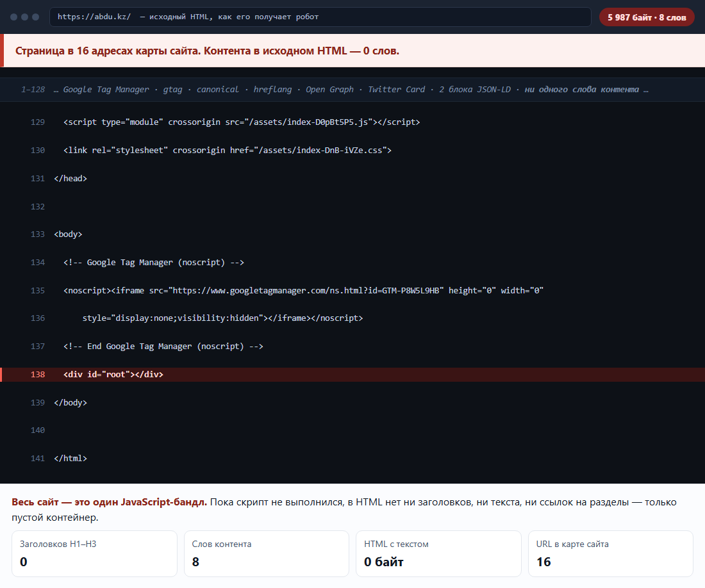Click the third gray window dot

pos(35,17)
